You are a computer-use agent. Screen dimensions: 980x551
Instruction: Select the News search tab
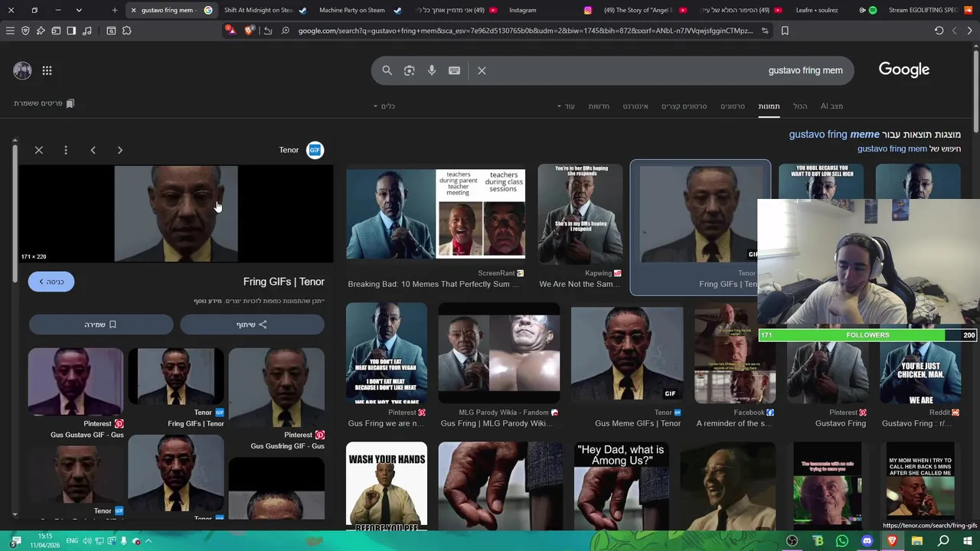point(599,106)
